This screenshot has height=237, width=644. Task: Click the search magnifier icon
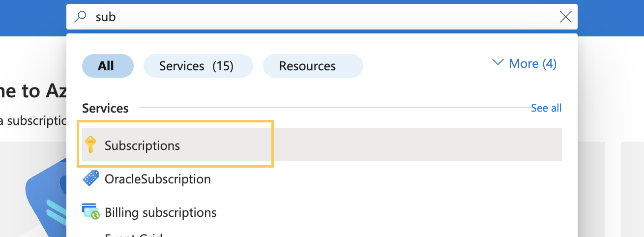[80, 17]
